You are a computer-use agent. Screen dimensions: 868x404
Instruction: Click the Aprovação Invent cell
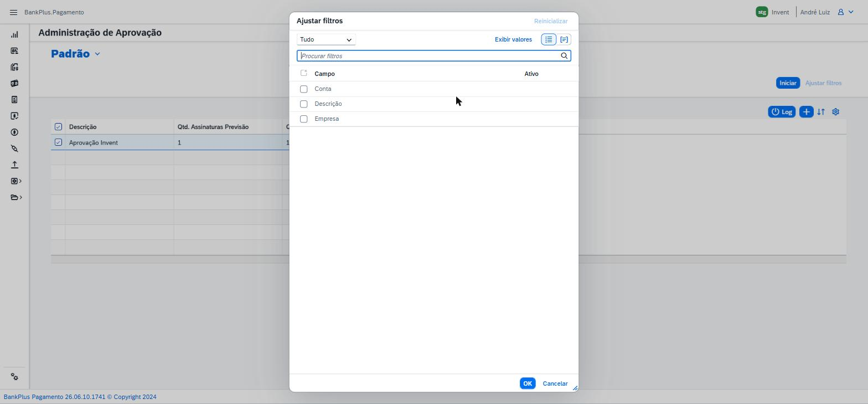(119, 142)
